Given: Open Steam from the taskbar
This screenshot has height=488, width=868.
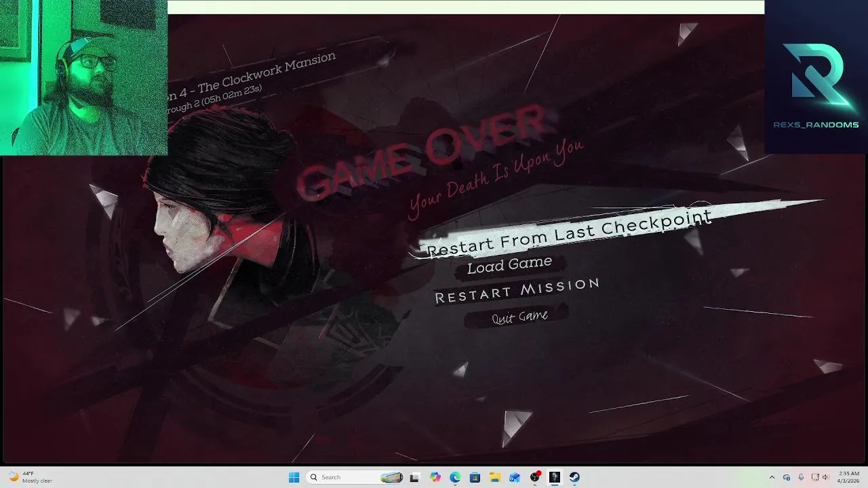Looking at the screenshot, I should (x=574, y=477).
